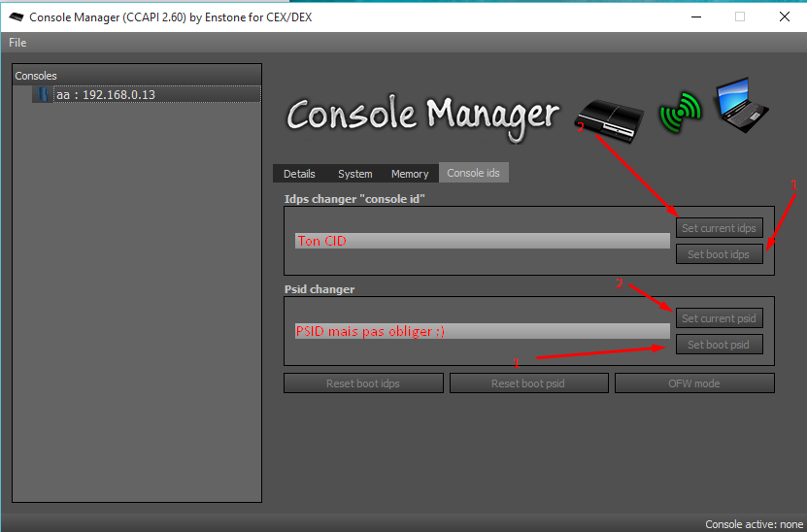The image size is (807, 532).
Task: Focus the Idps console id input field
Action: (x=483, y=241)
